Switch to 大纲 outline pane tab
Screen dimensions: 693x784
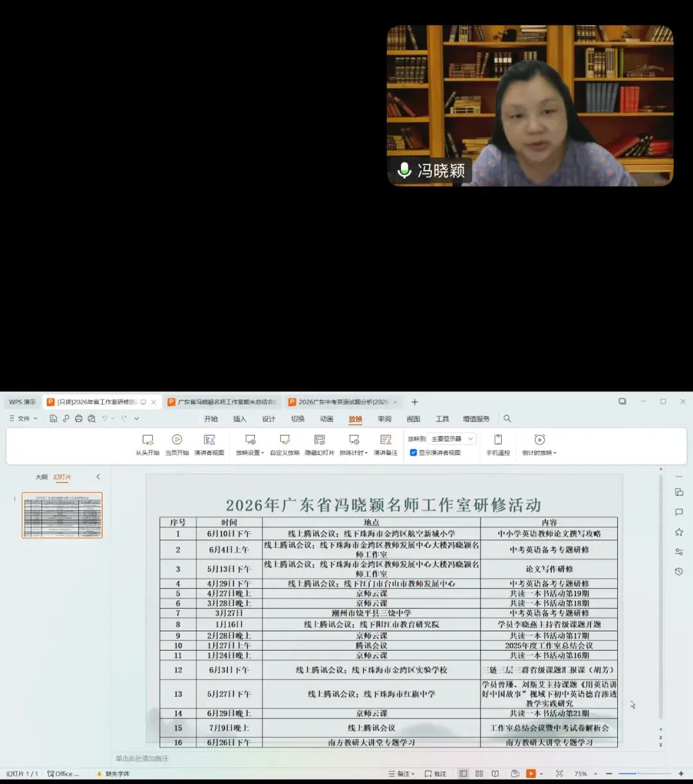[x=42, y=477]
